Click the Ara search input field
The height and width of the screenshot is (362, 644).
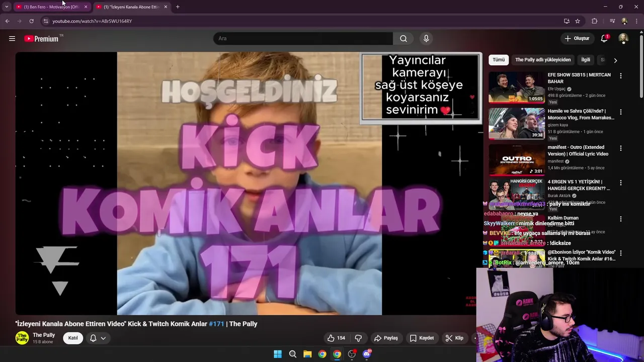click(303, 39)
